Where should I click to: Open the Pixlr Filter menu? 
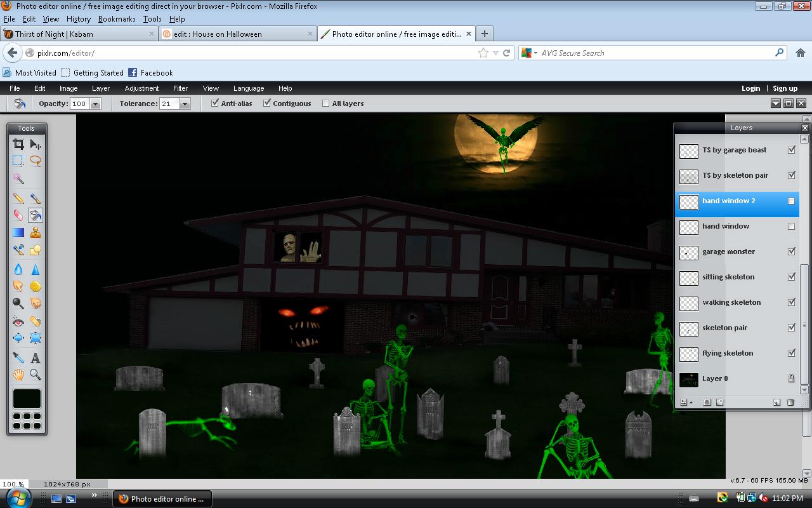[x=180, y=88]
